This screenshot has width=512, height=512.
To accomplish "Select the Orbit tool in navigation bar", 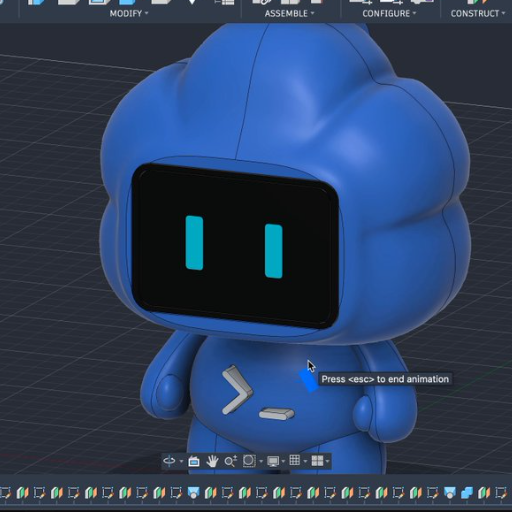I will [x=169, y=461].
